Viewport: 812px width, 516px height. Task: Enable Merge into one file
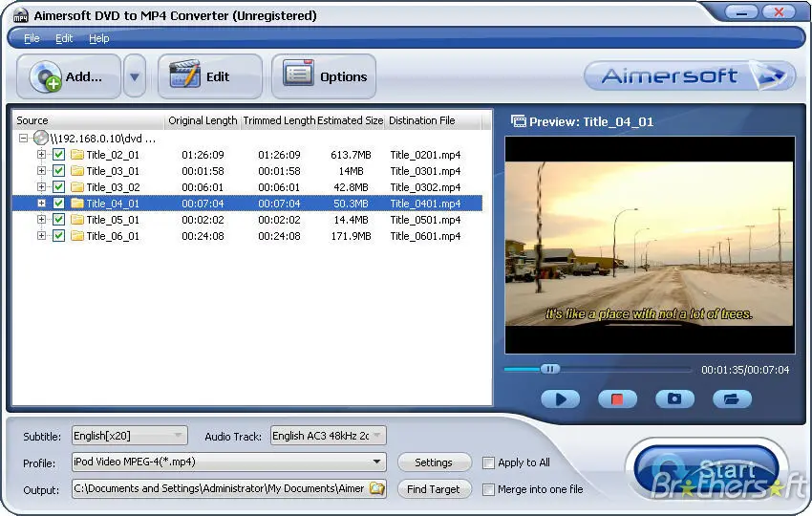[488, 489]
